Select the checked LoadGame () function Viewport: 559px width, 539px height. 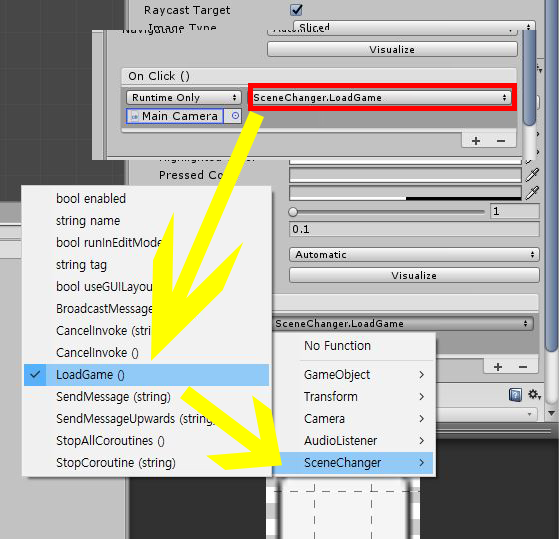click(x=147, y=375)
